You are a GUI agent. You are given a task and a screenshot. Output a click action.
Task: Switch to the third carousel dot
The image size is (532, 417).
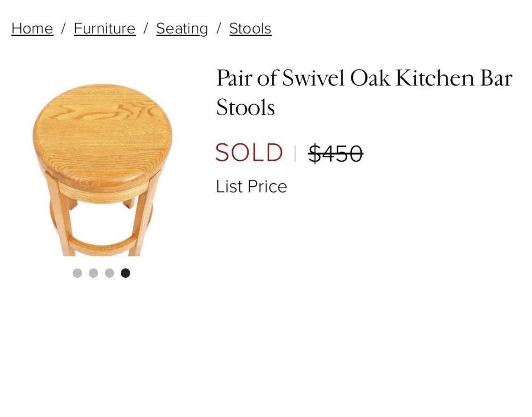click(x=109, y=273)
